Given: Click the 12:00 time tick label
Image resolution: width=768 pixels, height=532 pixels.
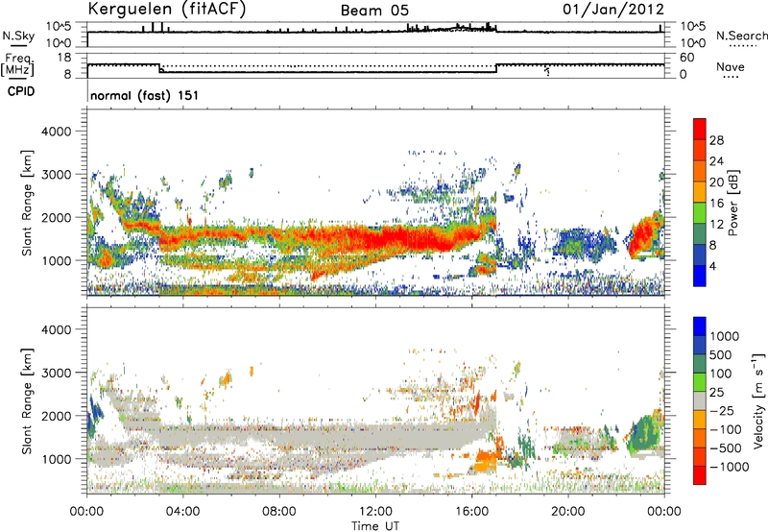Looking at the screenshot, I should tap(375, 512).
